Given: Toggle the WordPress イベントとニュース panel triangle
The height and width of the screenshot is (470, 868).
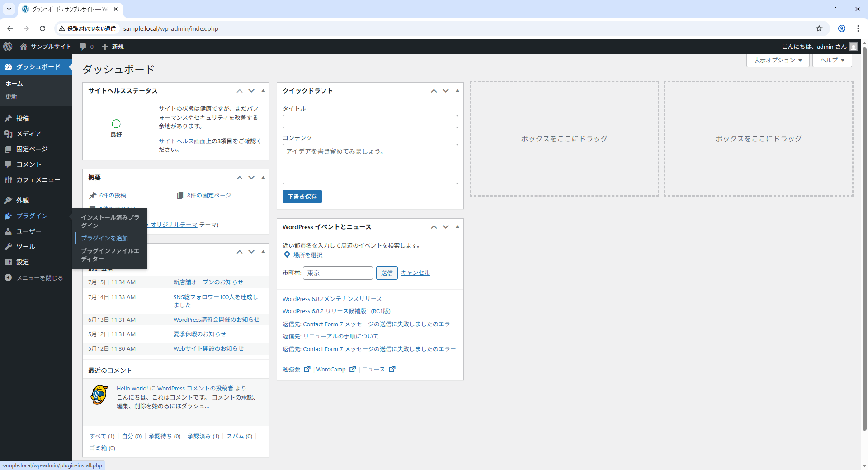Looking at the screenshot, I should point(458,227).
